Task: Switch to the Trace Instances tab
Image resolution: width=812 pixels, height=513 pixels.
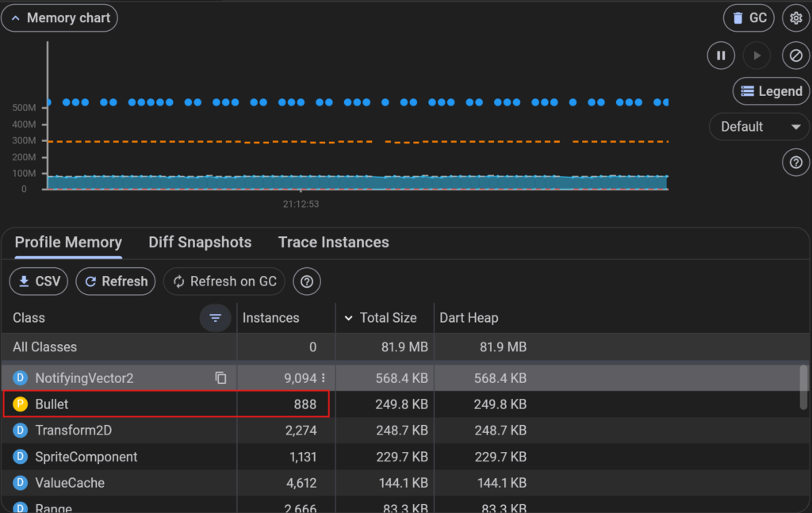Action: (333, 243)
